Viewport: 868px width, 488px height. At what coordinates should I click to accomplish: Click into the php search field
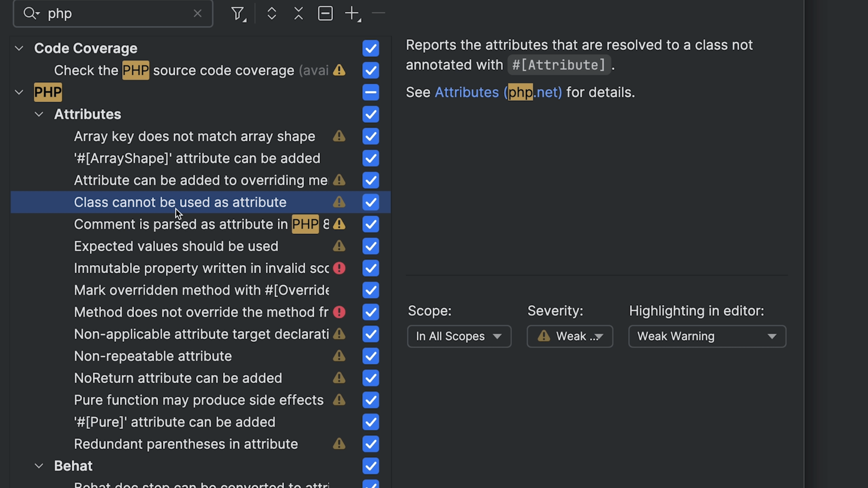(x=118, y=14)
